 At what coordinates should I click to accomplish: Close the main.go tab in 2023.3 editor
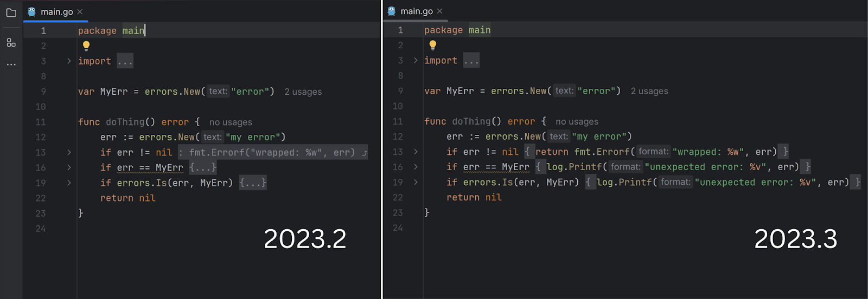pyautogui.click(x=439, y=11)
